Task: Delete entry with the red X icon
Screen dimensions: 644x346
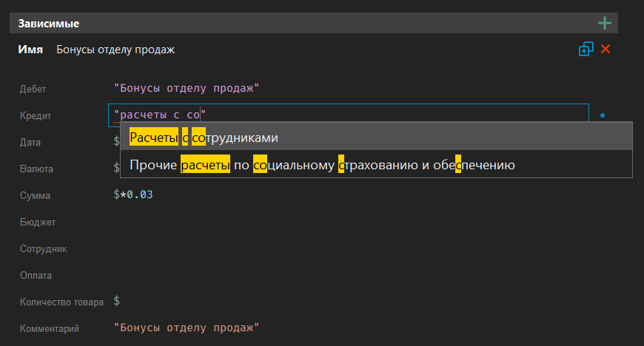Action: pos(606,50)
